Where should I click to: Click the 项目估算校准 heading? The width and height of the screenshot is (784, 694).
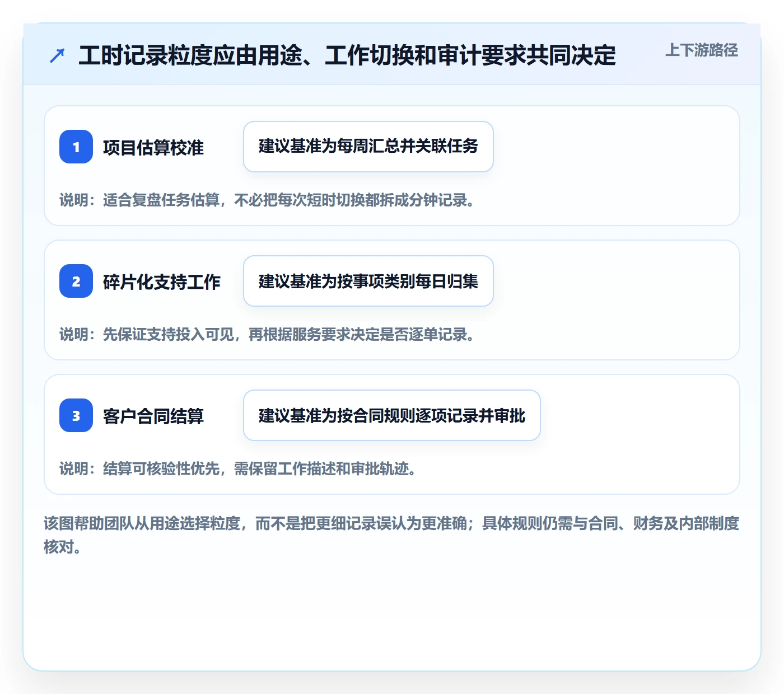pos(153,147)
